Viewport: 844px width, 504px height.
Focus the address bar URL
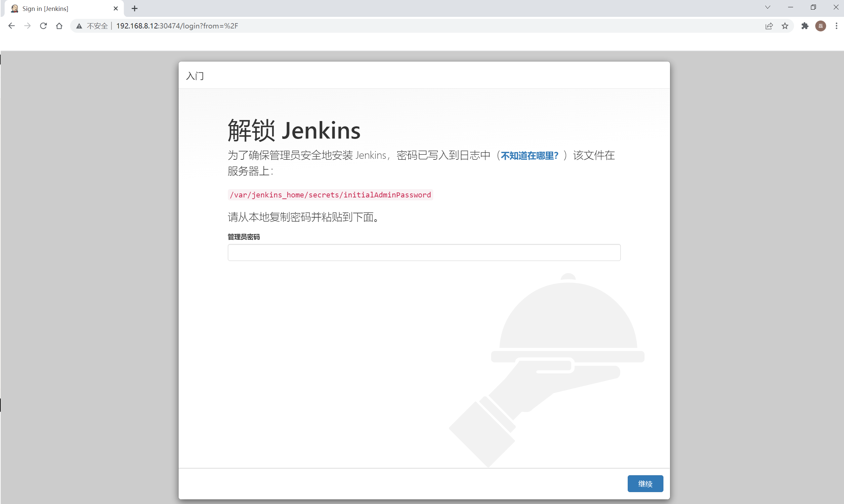(x=177, y=26)
